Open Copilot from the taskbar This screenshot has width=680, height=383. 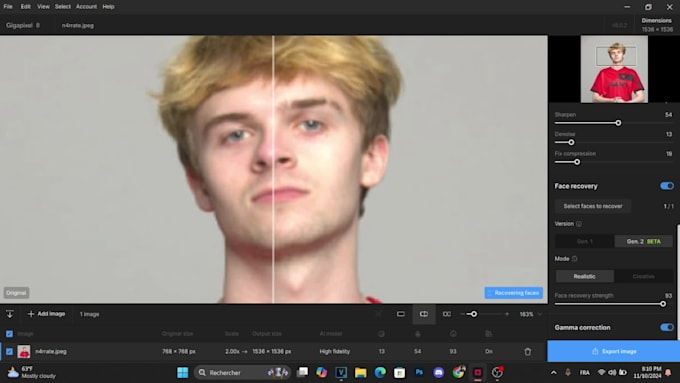[321, 372]
